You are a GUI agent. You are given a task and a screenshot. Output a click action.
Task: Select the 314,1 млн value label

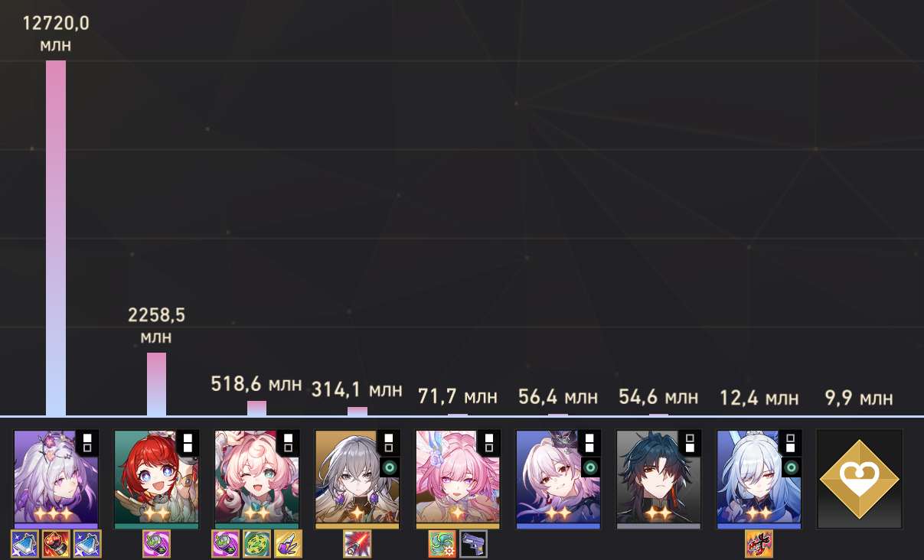(357, 389)
